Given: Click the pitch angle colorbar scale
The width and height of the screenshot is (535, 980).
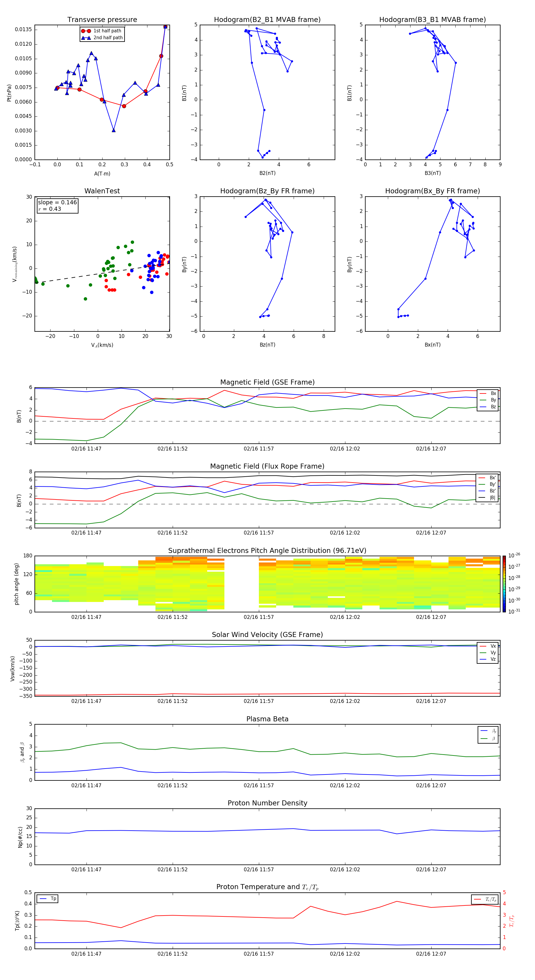Looking at the screenshot, I should click(x=504, y=584).
